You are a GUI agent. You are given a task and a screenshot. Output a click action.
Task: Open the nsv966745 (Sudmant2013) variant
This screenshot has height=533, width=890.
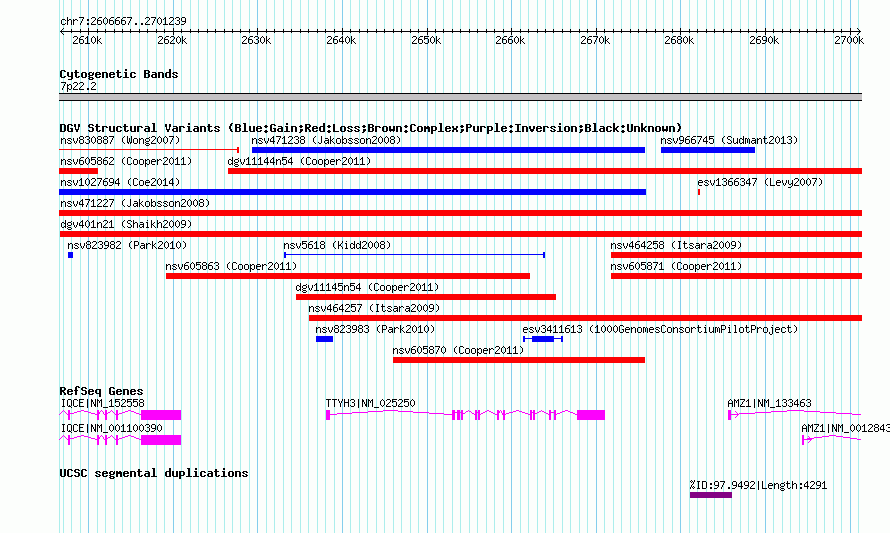tap(708, 150)
